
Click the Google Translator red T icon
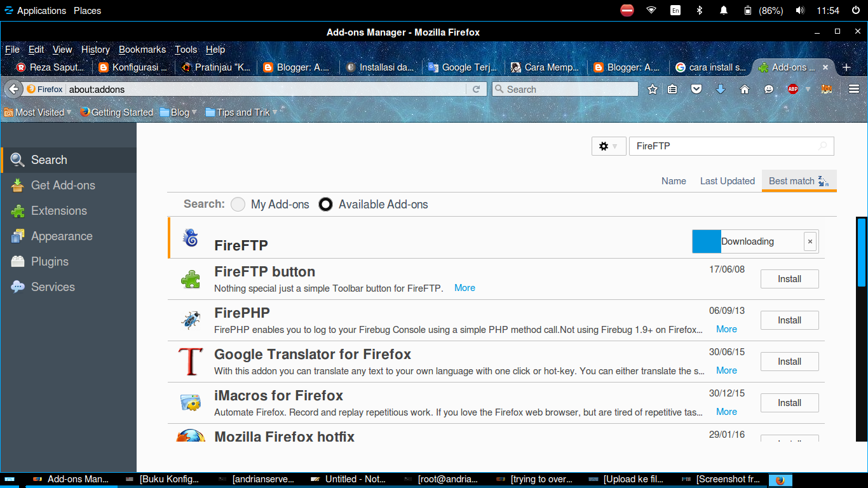point(191,361)
